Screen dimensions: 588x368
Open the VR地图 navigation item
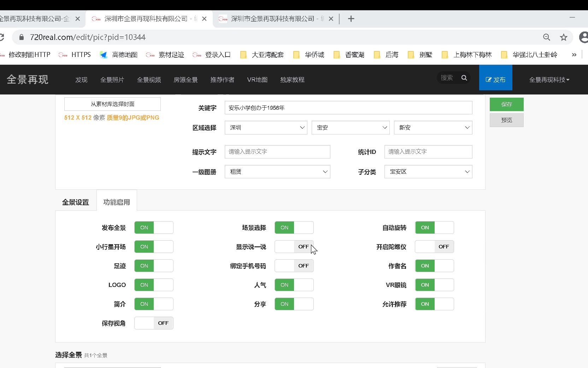pos(257,80)
